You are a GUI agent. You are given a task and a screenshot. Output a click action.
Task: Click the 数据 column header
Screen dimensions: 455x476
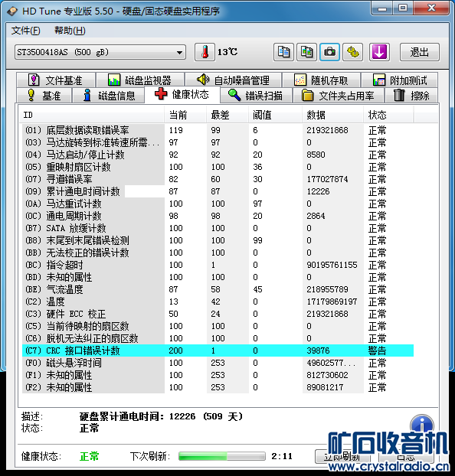pyautogui.click(x=332, y=115)
